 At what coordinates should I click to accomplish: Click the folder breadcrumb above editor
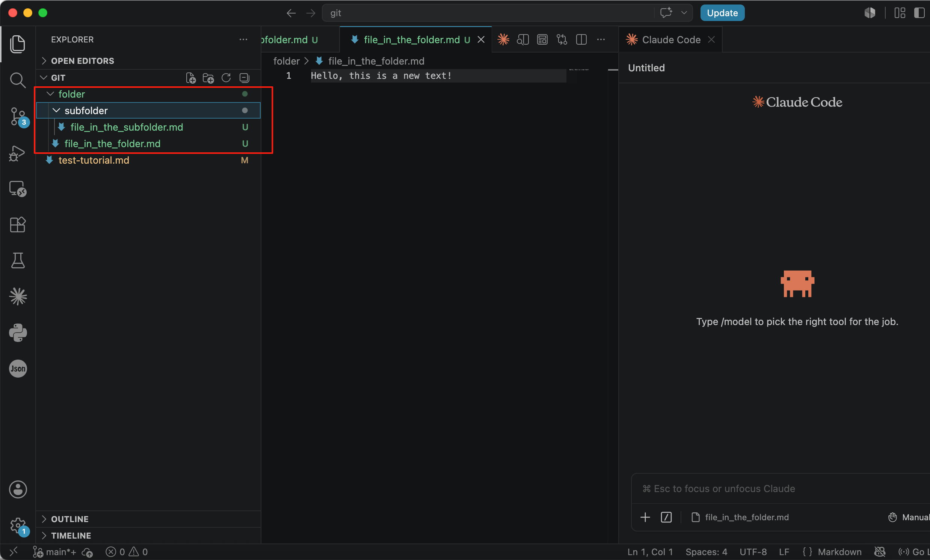coord(286,61)
